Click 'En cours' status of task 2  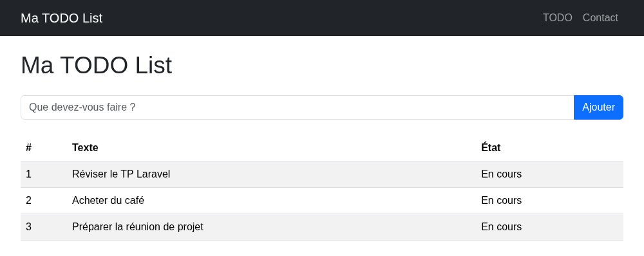coord(502,200)
